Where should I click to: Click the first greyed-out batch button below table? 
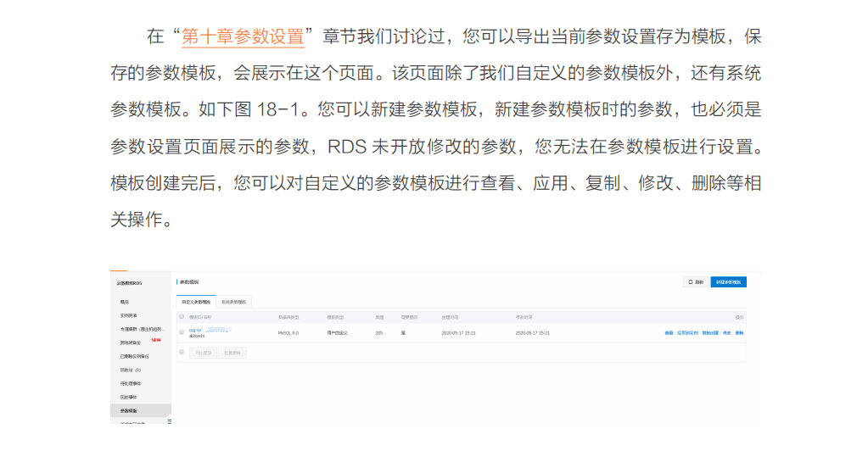[x=203, y=353]
